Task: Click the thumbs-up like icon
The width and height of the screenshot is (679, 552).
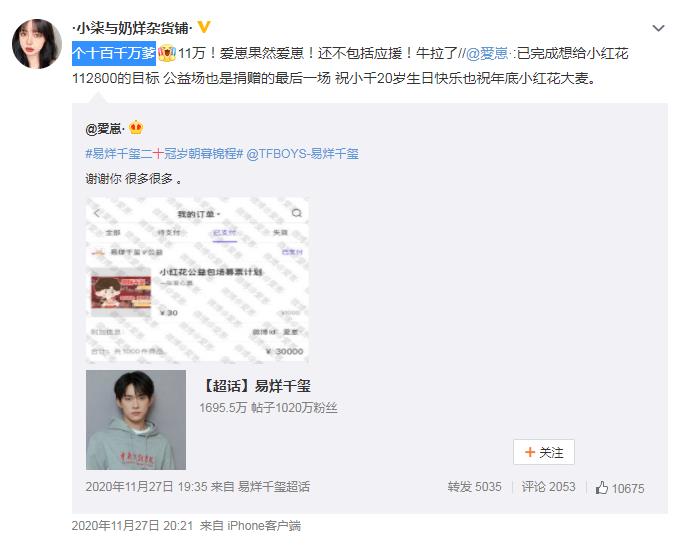Action: (601, 488)
